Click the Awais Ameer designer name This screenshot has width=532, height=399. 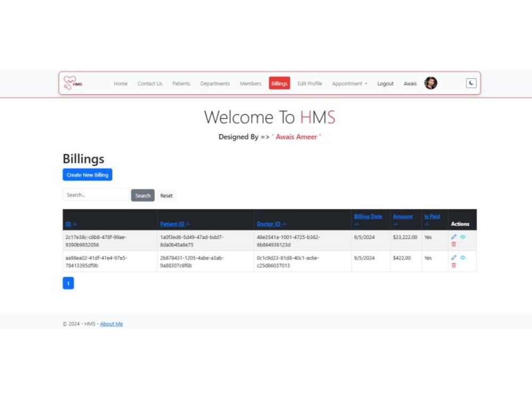pyautogui.click(x=296, y=137)
